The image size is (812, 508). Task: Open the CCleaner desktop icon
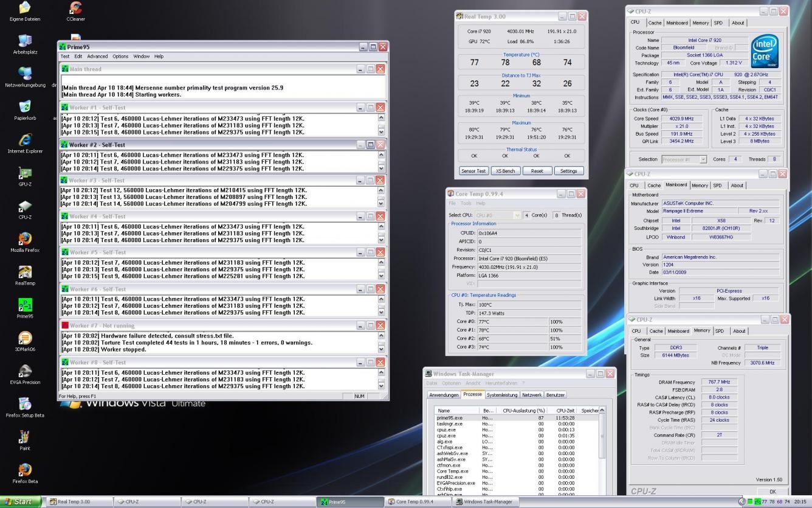[76, 9]
